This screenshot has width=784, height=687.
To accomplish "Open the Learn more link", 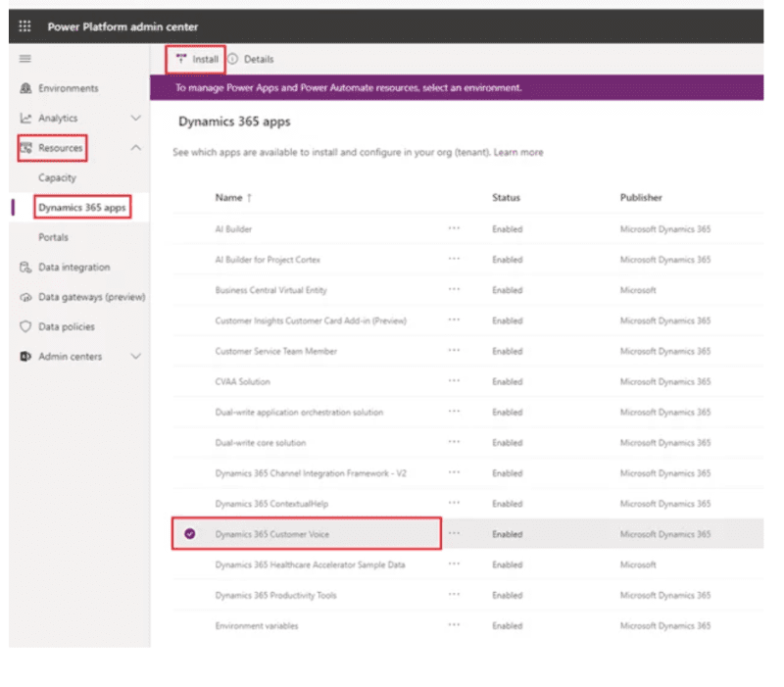I will (x=517, y=152).
